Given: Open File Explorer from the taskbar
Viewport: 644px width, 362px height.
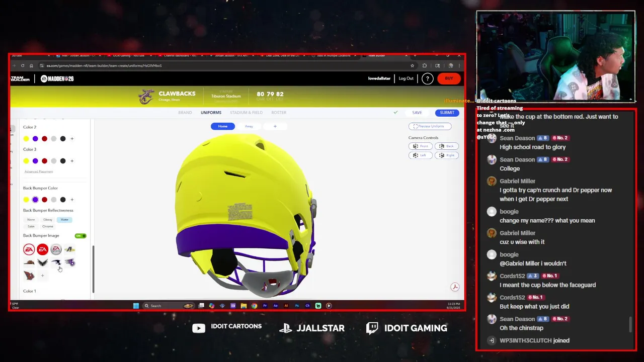Looking at the screenshot, I should point(244,306).
